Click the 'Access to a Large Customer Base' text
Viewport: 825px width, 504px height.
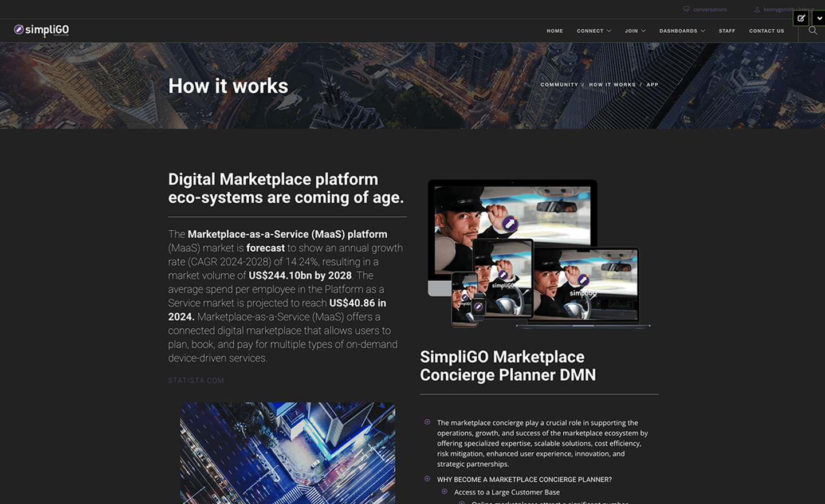[507, 492]
